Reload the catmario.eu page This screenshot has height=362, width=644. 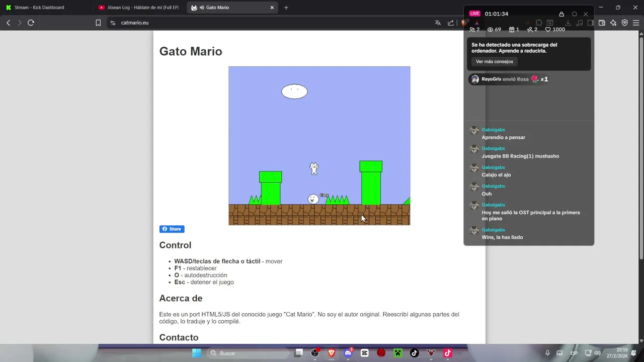click(x=31, y=23)
